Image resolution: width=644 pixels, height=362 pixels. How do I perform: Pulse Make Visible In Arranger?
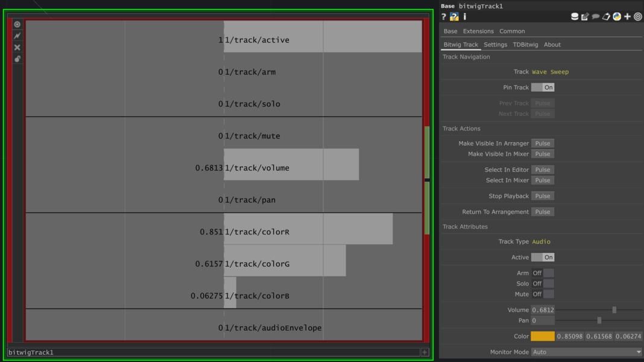[x=542, y=144]
